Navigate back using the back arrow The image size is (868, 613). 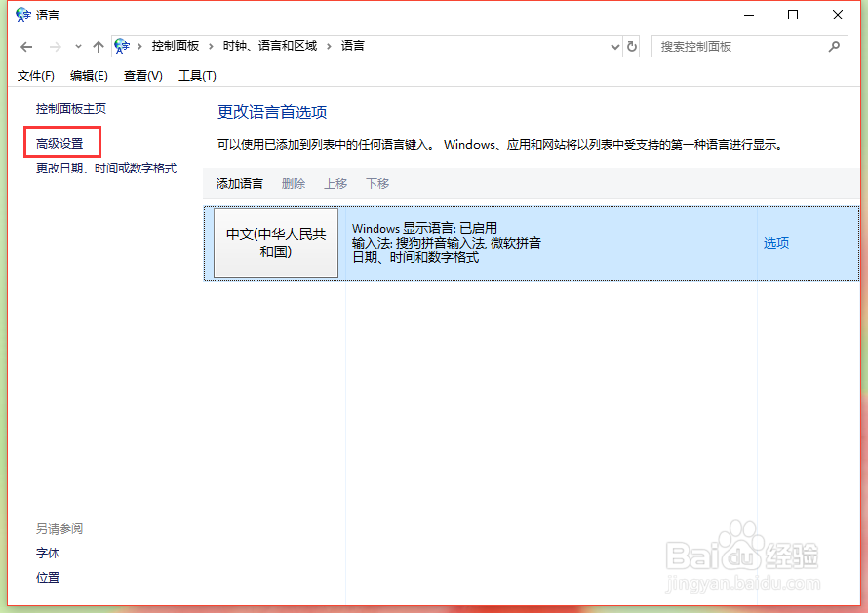point(26,45)
